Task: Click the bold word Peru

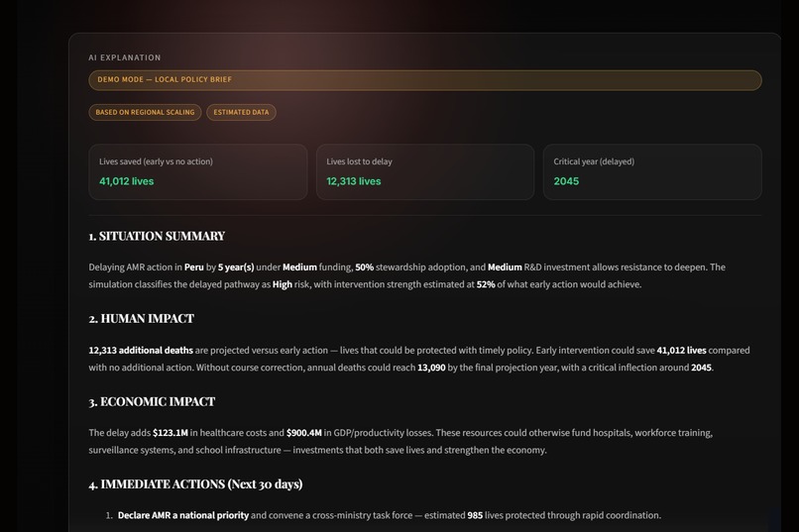Action: [x=193, y=267]
